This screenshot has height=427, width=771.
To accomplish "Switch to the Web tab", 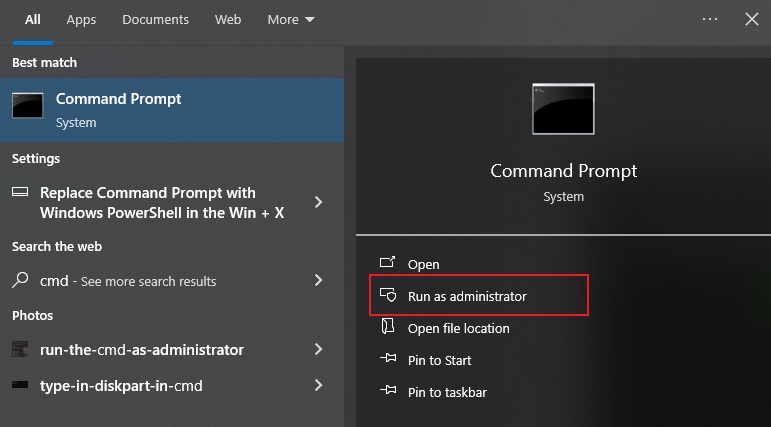I will pyautogui.click(x=228, y=20).
